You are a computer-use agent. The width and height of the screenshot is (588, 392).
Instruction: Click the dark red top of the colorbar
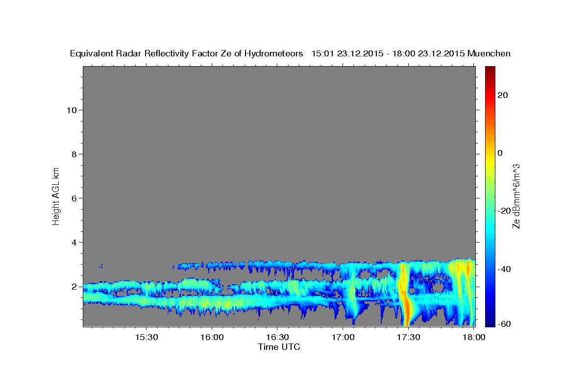[490, 71]
